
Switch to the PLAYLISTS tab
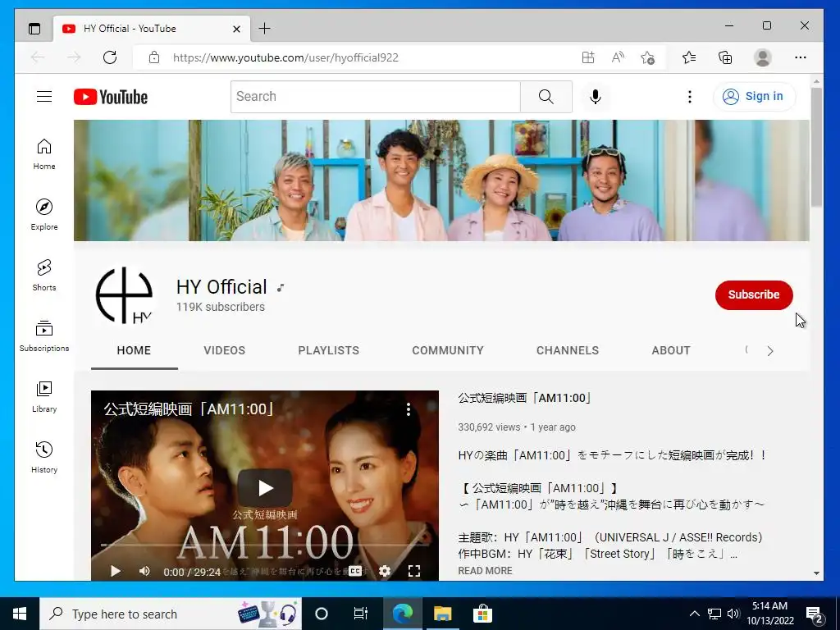(328, 350)
